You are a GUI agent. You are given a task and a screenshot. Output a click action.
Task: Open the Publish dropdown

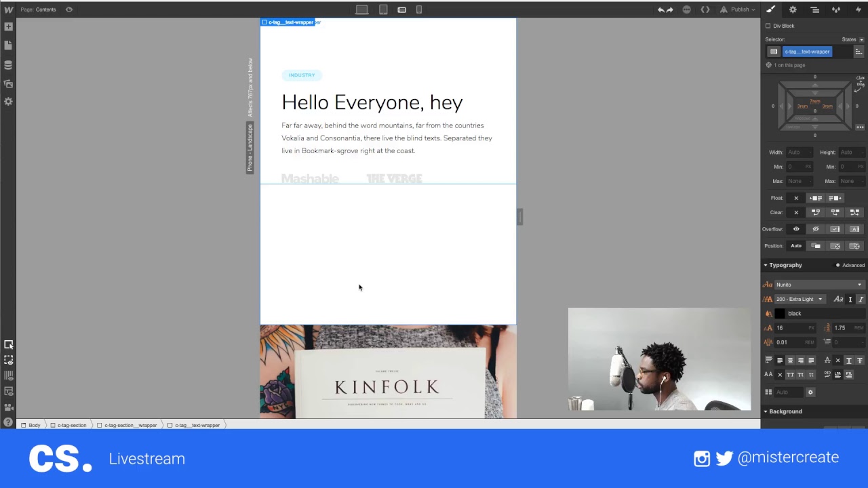pyautogui.click(x=738, y=9)
